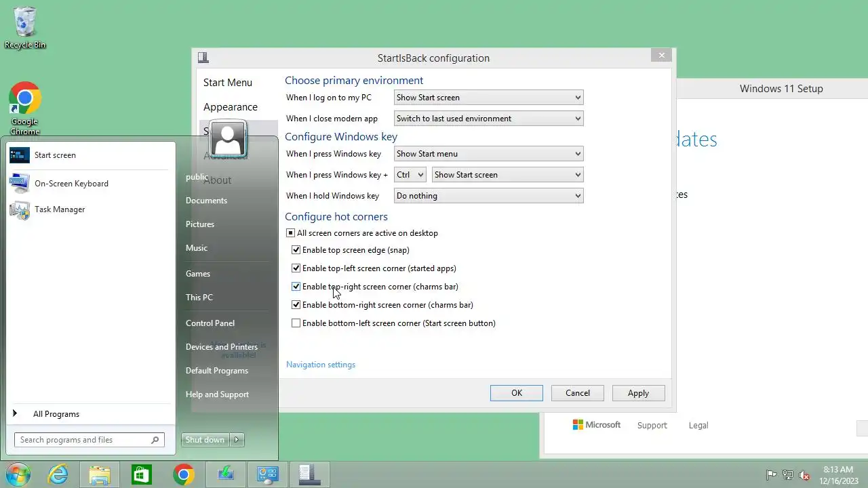Switch to the Appearance tab
This screenshot has width=868, height=488.
[231, 107]
